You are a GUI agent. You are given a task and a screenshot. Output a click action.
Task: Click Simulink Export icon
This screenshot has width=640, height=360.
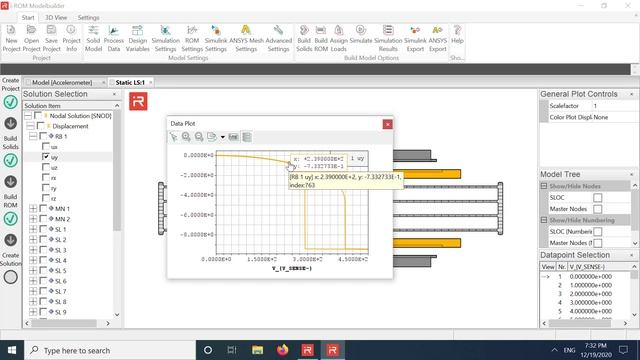(x=415, y=39)
